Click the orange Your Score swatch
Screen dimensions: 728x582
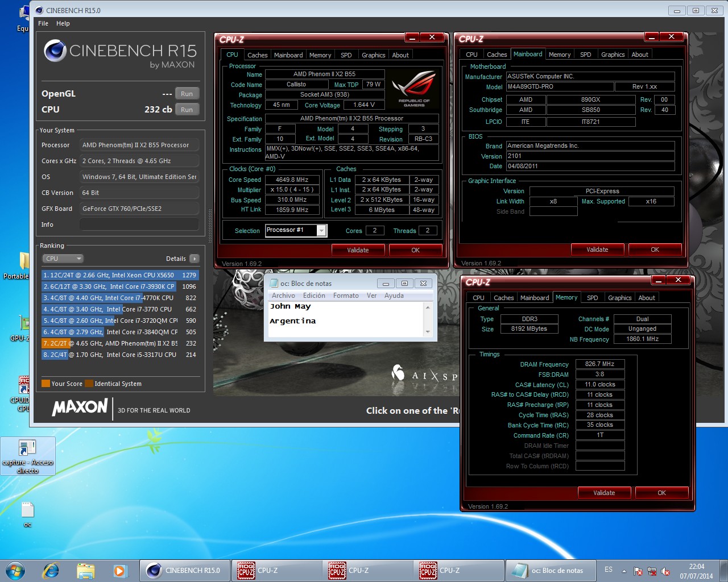(45, 384)
